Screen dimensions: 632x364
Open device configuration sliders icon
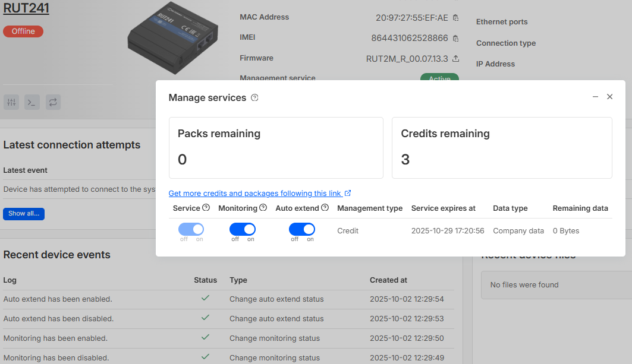(x=11, y=102)
